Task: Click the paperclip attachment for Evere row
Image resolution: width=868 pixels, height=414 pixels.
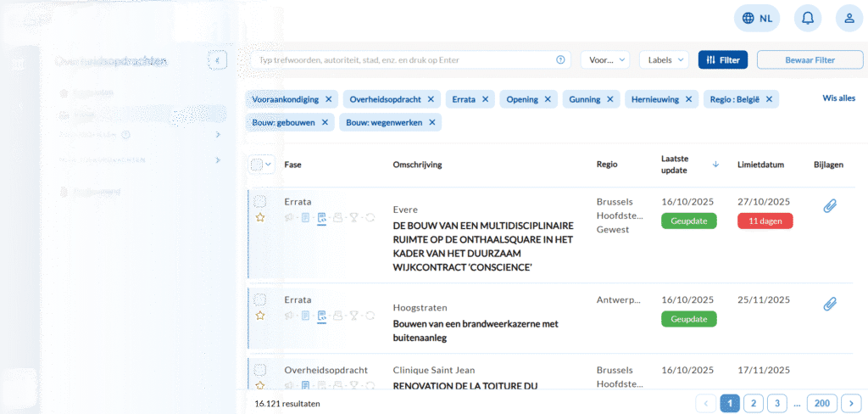Action: click(830, 205)
